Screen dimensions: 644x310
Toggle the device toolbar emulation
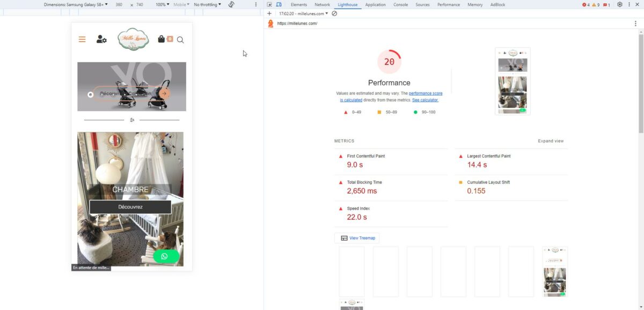[x=280, y=4]
